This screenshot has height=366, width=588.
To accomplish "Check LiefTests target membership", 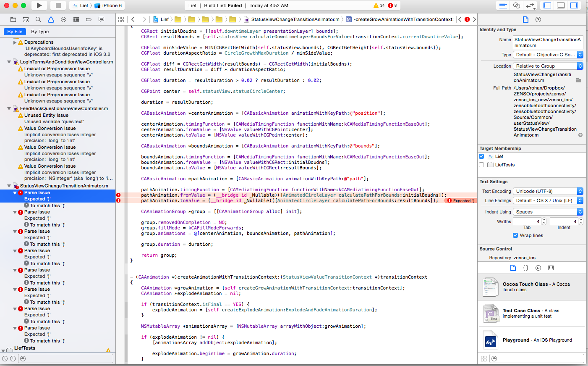I will point(481,165).
